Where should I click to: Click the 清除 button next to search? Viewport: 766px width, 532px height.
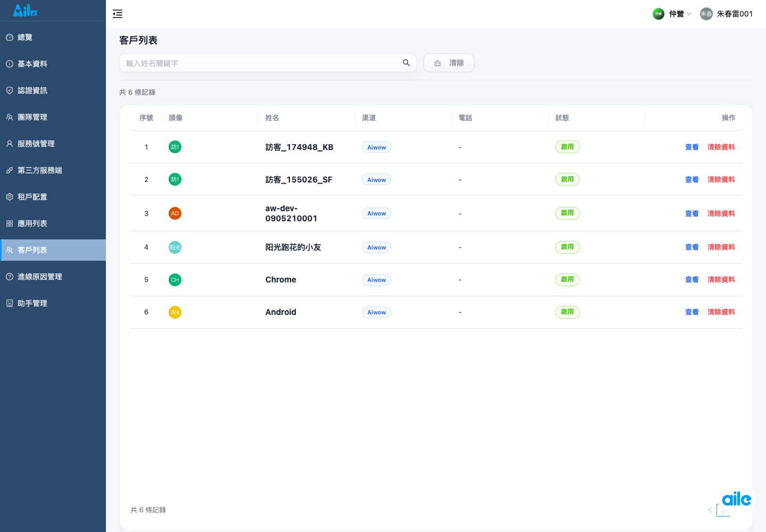click(x=449, y=63)
